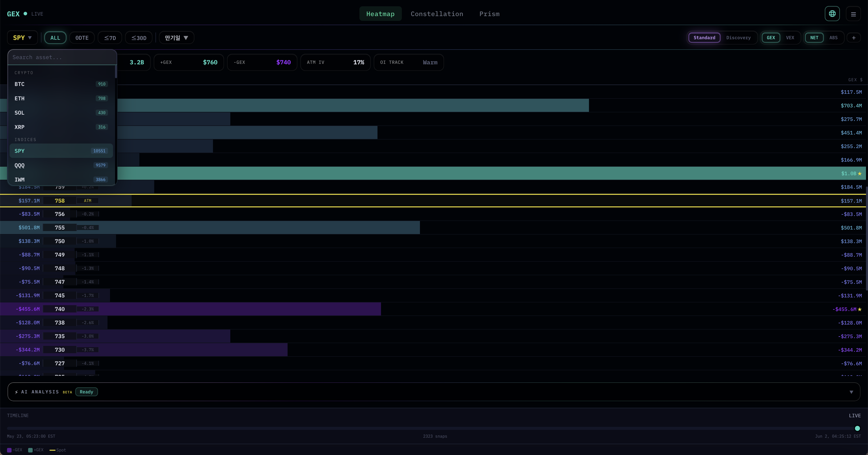Switch to the Constellation tab
Viewport: 868px width, 455px height.
(x=437, y=14)
